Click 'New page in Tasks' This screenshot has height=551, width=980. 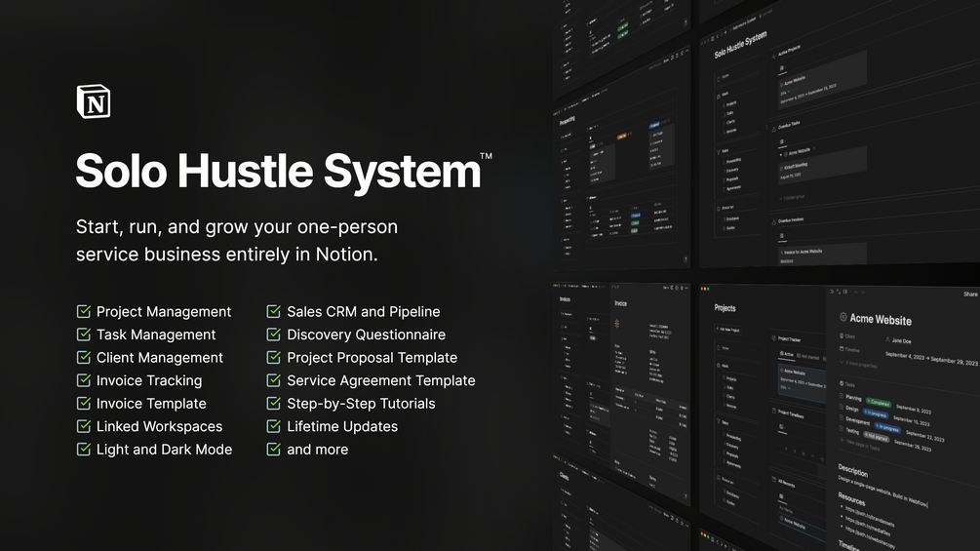click(859, 444)
